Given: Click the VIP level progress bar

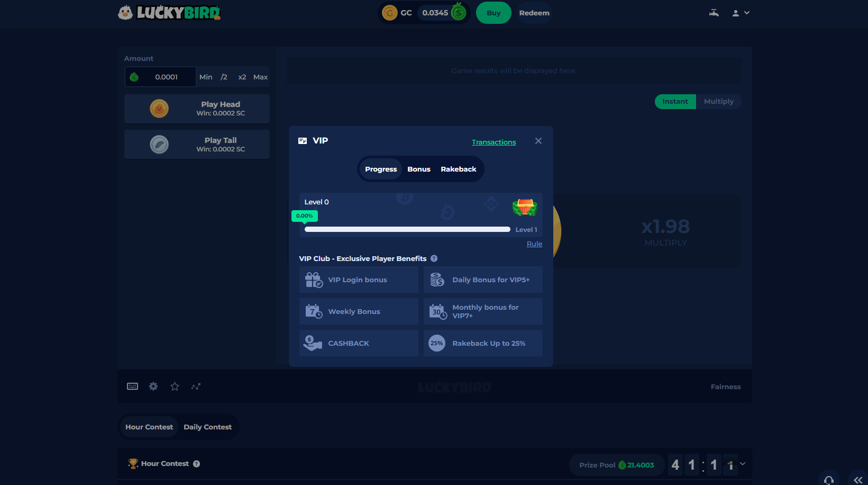Looking at the screenshot, I should tap(407, 229).
